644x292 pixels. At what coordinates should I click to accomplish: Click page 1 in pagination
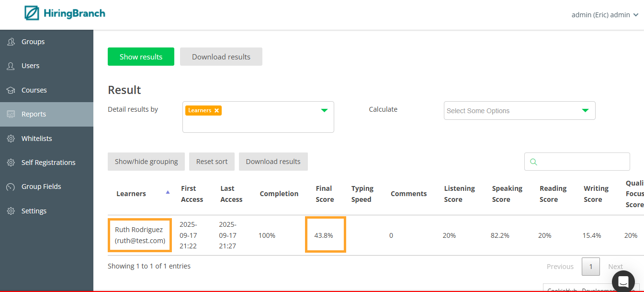coord(590,267)
